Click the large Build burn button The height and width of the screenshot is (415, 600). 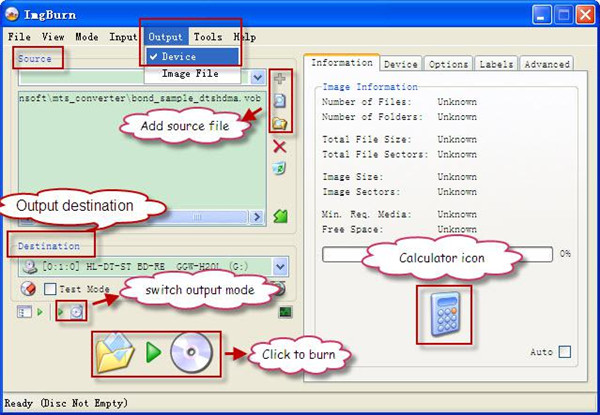click(x=156, y=353)
